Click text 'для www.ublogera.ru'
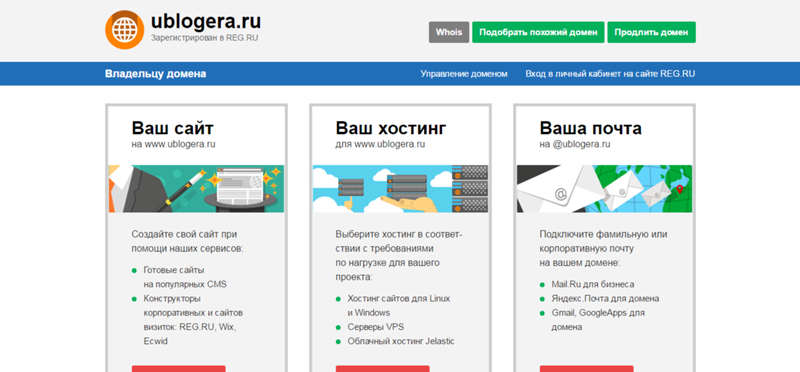Screen dimensions: 800x372 point(381,144)
